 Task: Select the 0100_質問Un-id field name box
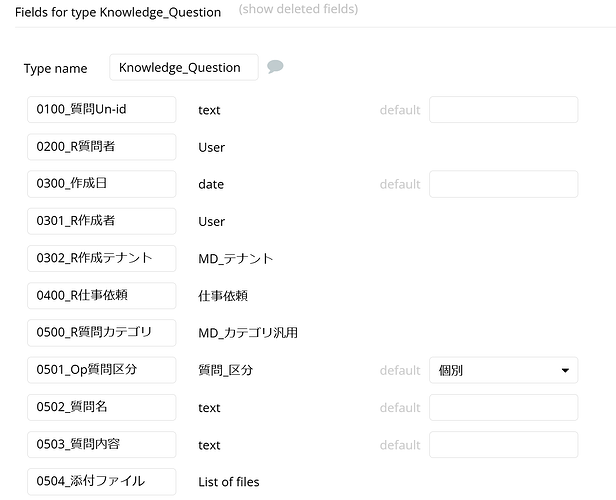tap(101, 109)
